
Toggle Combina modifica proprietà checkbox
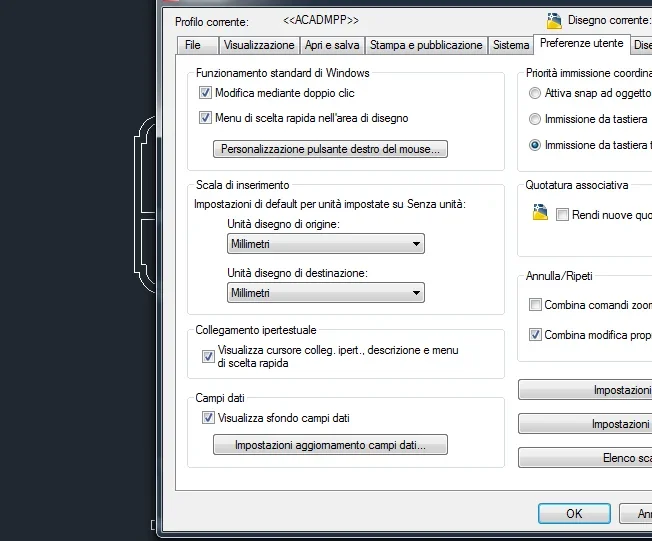click(x=535, y=334)
